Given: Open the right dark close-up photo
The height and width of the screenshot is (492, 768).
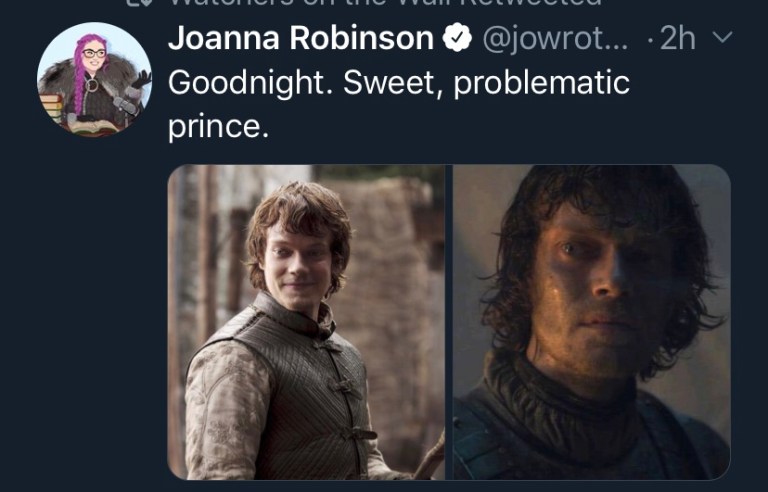Looking at the screenshot, I should 591,322.
